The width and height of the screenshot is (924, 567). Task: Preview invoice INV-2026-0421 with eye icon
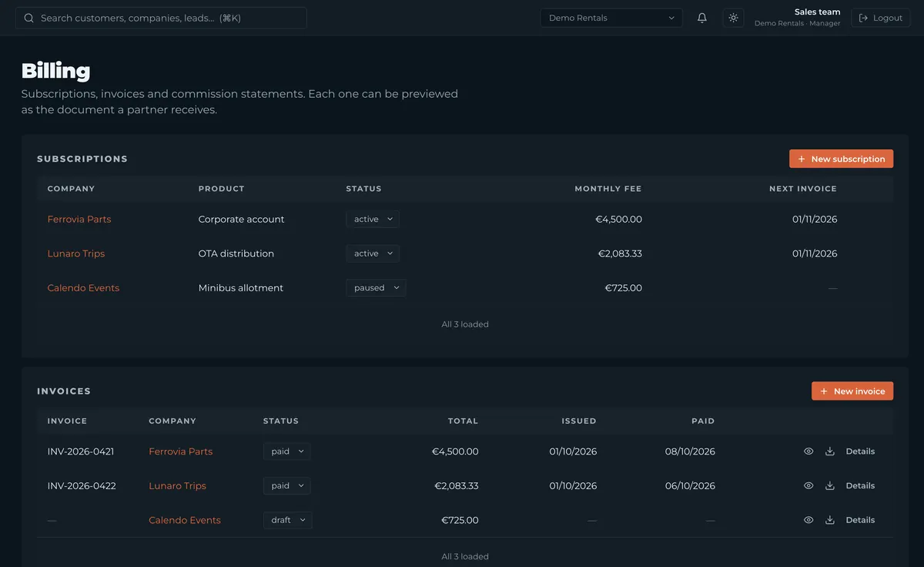[808, 451]
